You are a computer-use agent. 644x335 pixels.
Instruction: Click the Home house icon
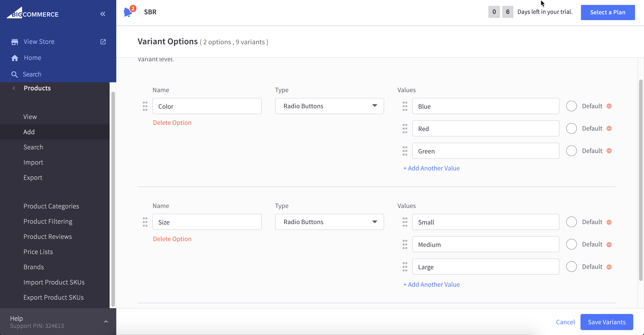[15, 58]
